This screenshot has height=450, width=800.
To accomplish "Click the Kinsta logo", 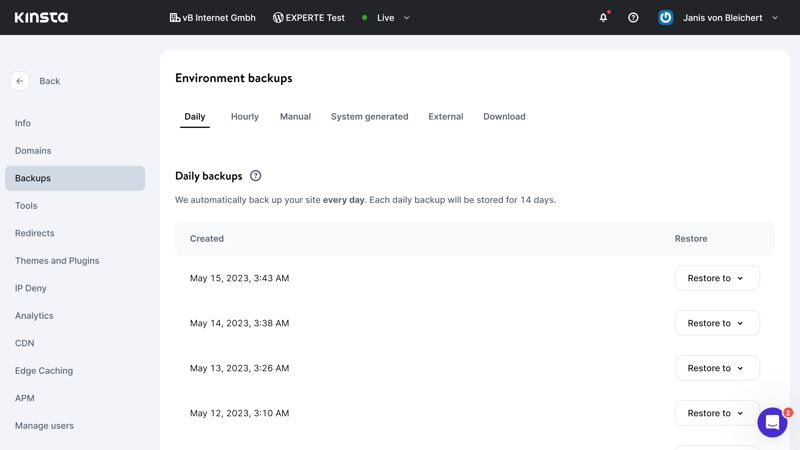I will click(41, 17).
